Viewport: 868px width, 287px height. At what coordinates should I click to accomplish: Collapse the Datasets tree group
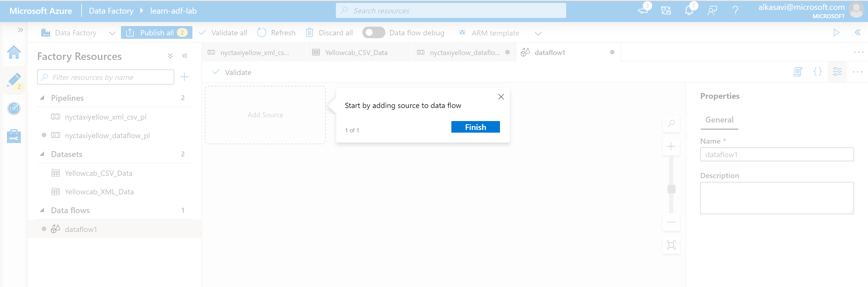coord(42,154)
